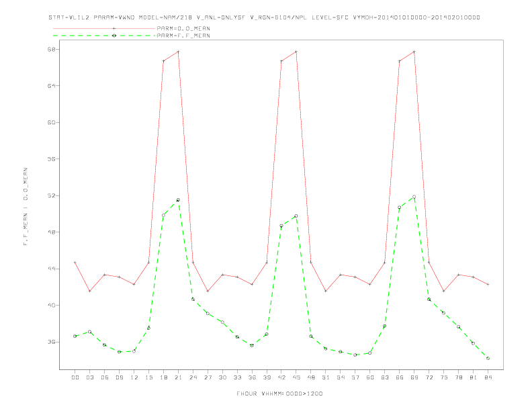
Task: Click x-axis tick label 36
Action: (252, 377)
